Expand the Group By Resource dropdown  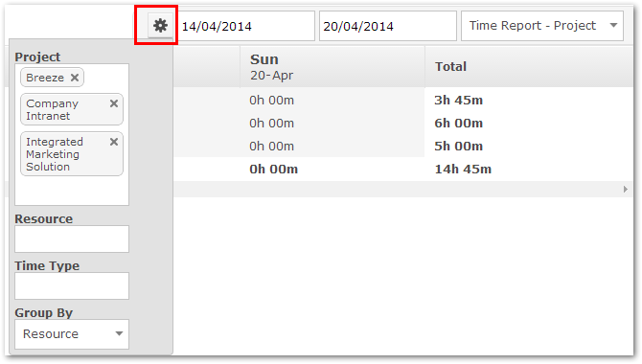pos(72,334)
